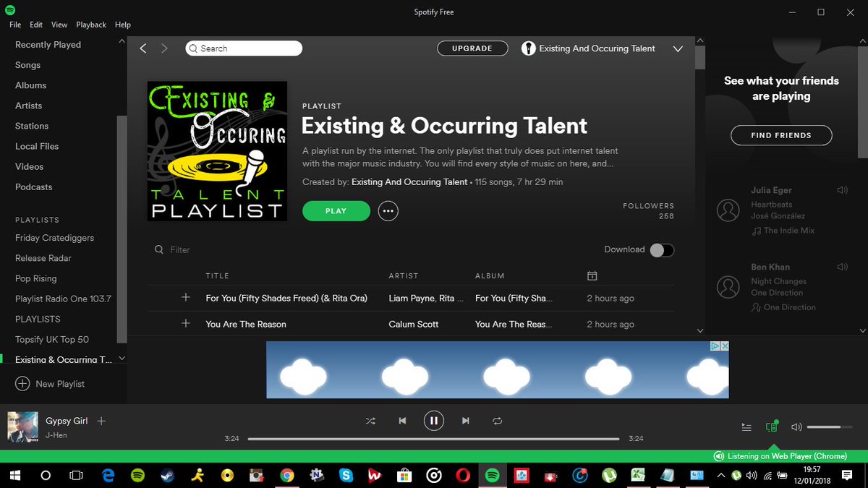Click the UPGRADE button
The height and width of the screenshot is (488, 868).
[472, 48]
